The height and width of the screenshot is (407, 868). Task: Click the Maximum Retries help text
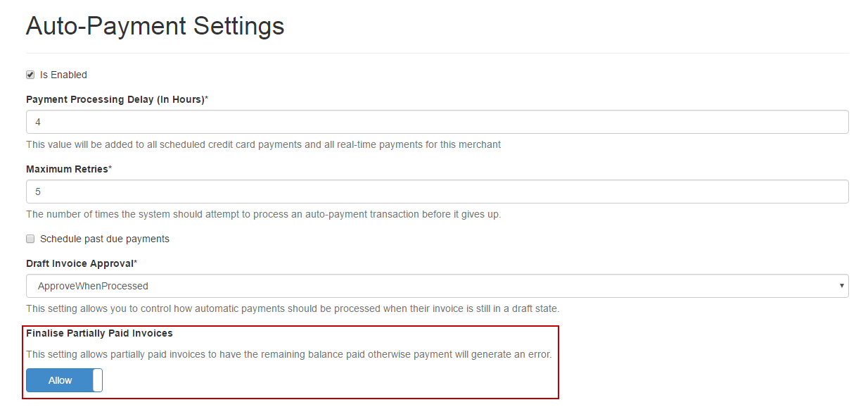[263, 214]
